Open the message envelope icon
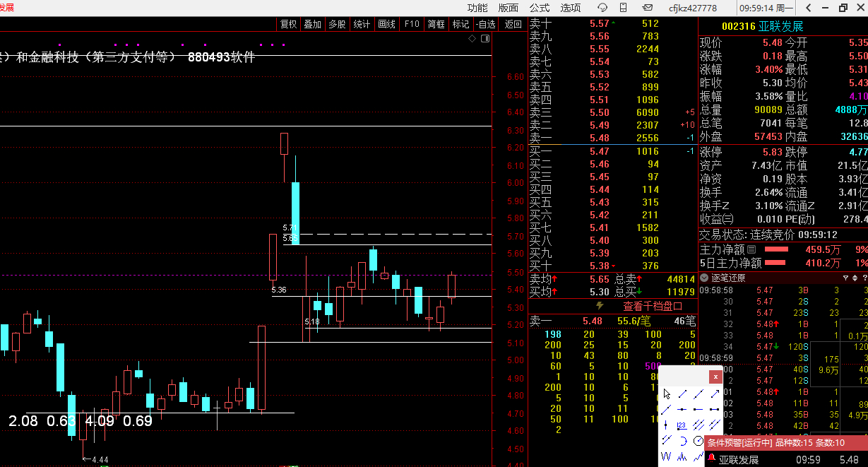The height and width of the screenshot is (467, 868). pyautogui.click(x=647, y=8)
